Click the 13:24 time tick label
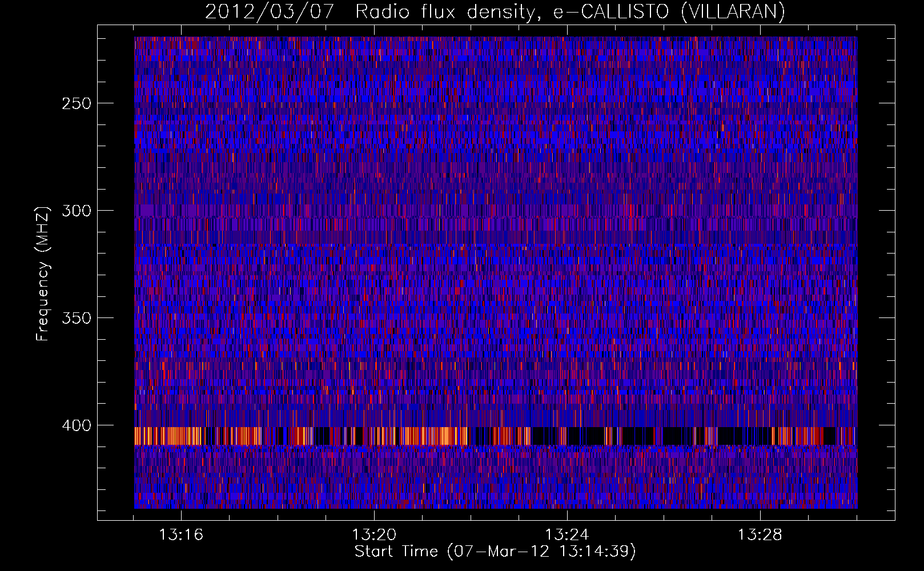 click(567, 535)
